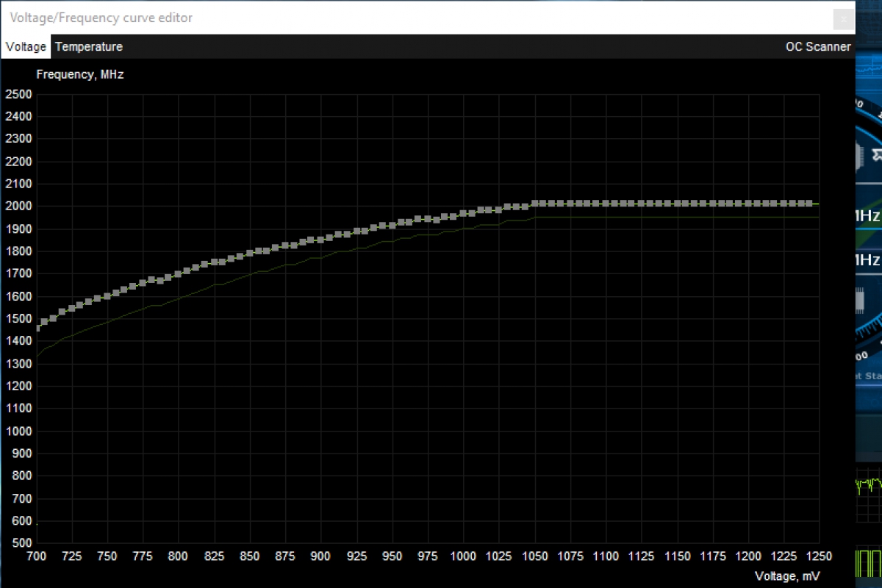Click the Voltage, mV axis label
This screenshot has height=588, width=882.
pos(786,576)
